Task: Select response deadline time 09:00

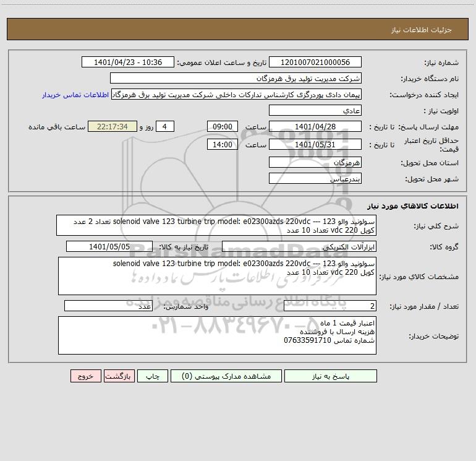Action: click(222, 126)
